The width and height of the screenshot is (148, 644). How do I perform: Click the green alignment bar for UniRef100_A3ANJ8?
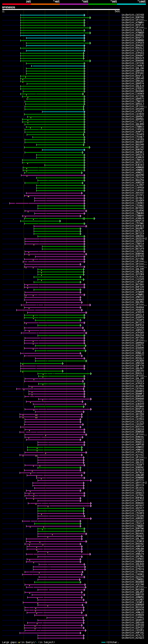[x=59, y=218]
